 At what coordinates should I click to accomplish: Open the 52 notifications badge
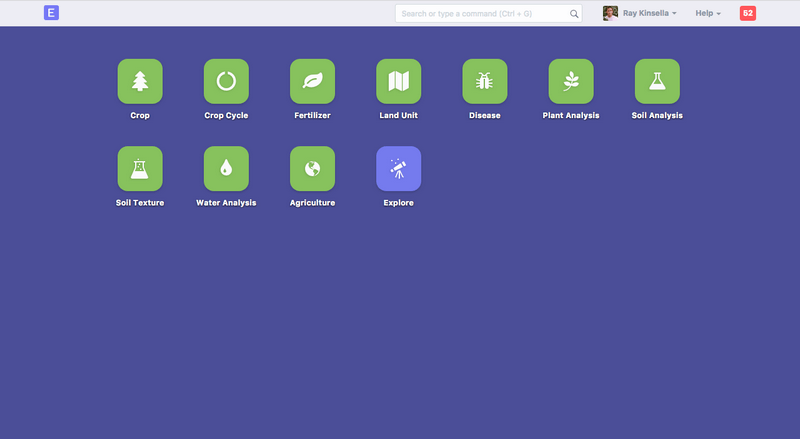pyautogui.click(x=748, y=13)
